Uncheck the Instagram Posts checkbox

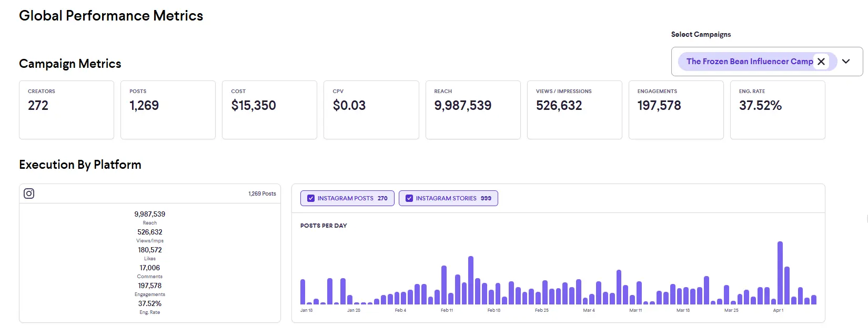point(311,198)
